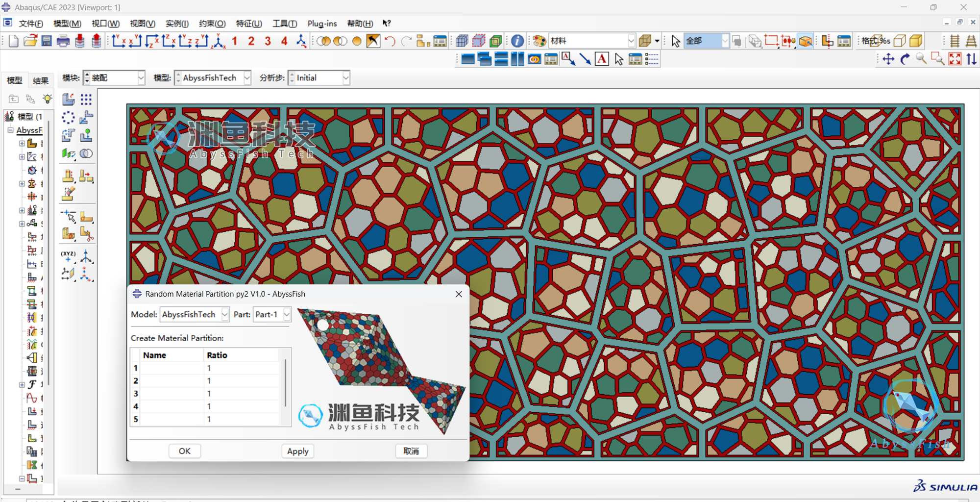Select the Rotate view tool
The width and height of the screenshot is (980, 502).
click(905, 59)
